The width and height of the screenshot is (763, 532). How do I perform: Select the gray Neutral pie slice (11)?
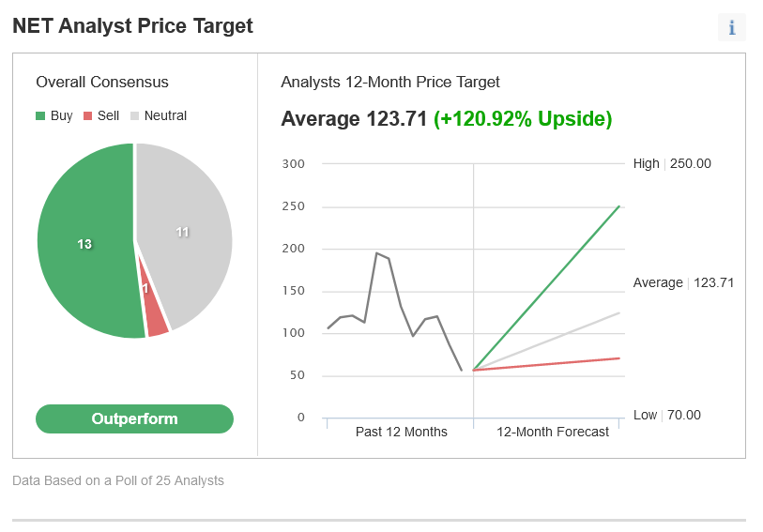pos(190,229)
